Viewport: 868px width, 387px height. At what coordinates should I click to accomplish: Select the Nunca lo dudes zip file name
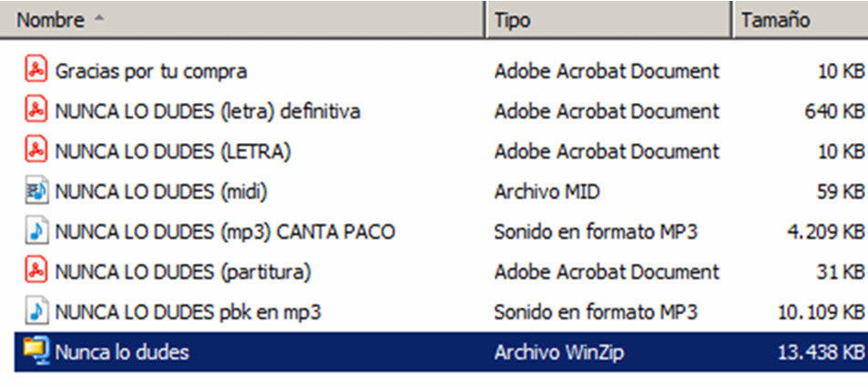(x=122, y=351)
